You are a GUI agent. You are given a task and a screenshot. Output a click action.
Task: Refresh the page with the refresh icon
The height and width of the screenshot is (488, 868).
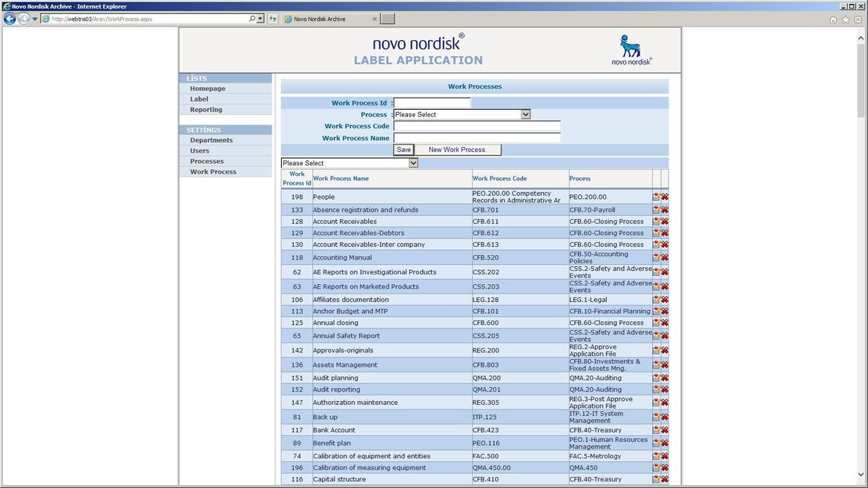(x=273, y=19)
